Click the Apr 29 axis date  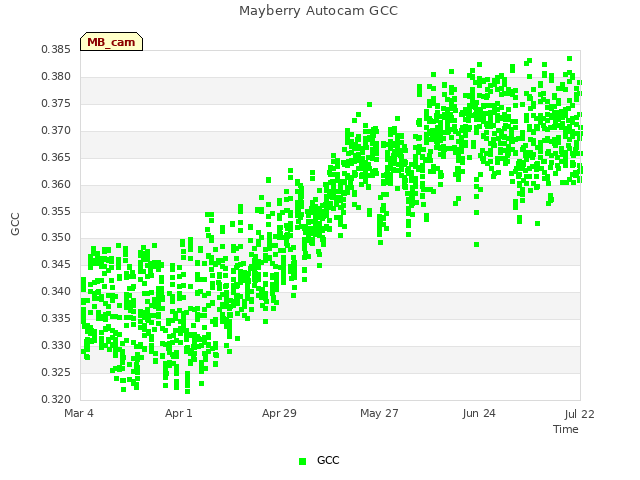[x=279, y=413]
